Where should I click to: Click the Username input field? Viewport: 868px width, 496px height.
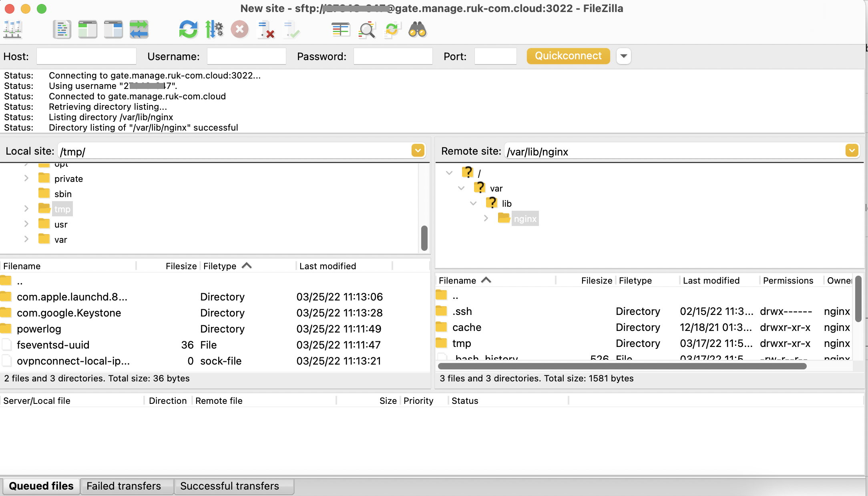(247, 56)
